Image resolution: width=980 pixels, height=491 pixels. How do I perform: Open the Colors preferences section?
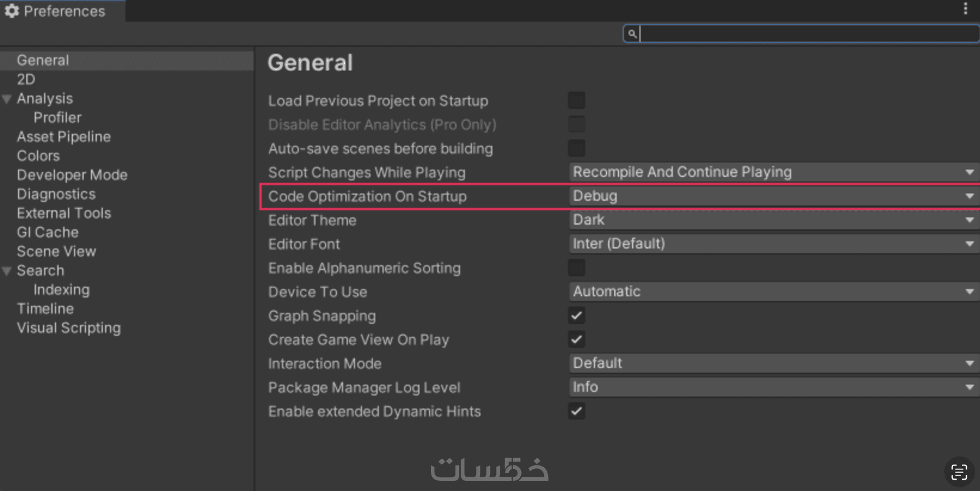pyautogui.click(x=38, y=156)
